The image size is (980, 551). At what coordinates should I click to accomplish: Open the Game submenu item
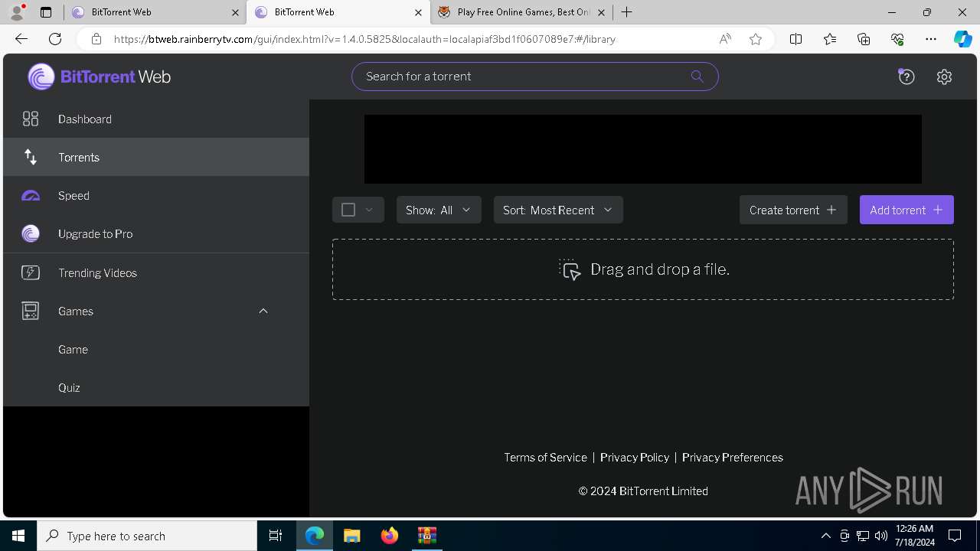(156, 349)
